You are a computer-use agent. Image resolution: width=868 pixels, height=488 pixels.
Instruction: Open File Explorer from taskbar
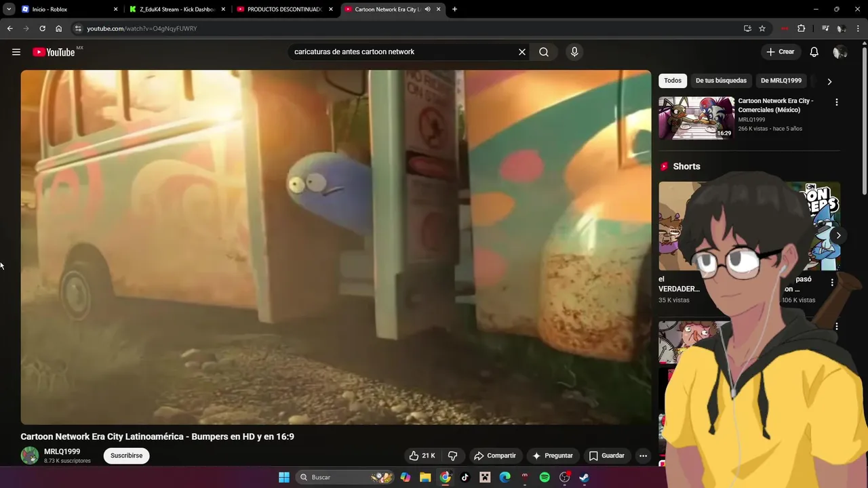[425, 477]
